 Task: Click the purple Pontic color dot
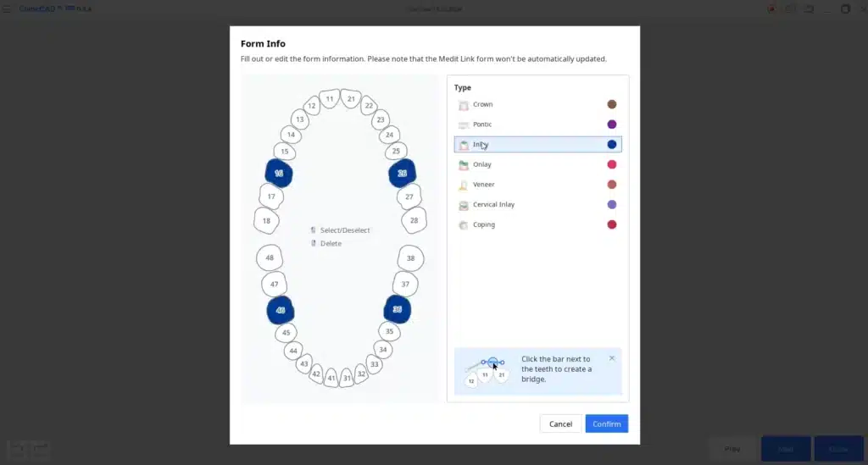click(x=612, y=125)
